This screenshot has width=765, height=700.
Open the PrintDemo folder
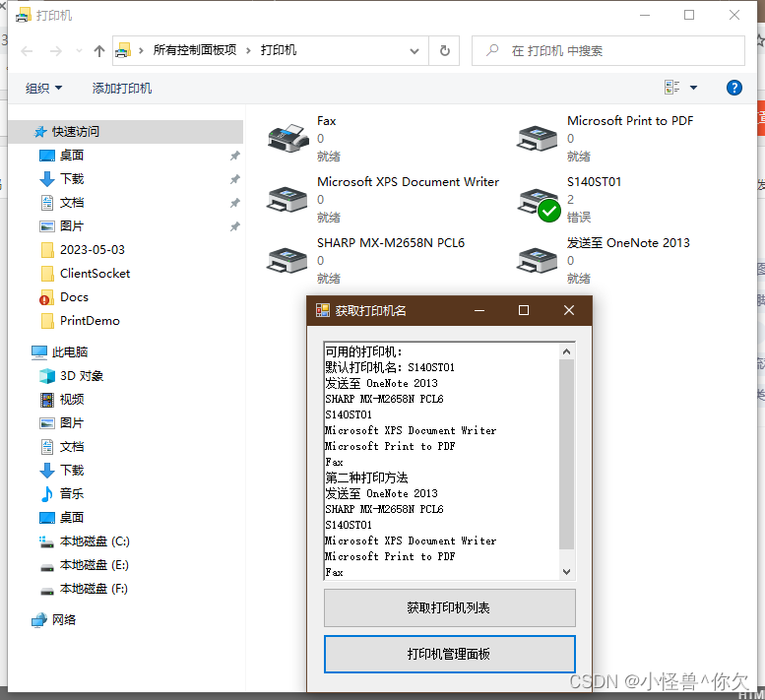click(x=81, y=321)
